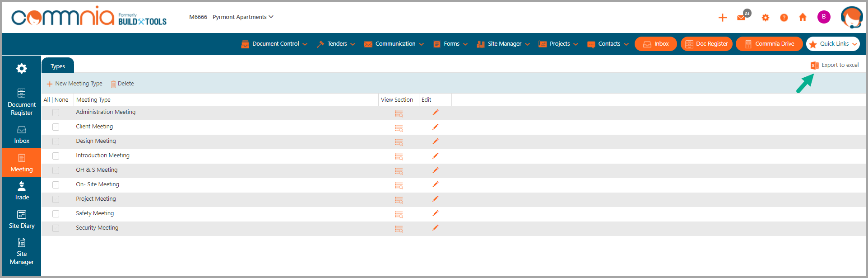868x278 pixels.
Task: Tick the Project Meeting checkbox
Action: 56,199
